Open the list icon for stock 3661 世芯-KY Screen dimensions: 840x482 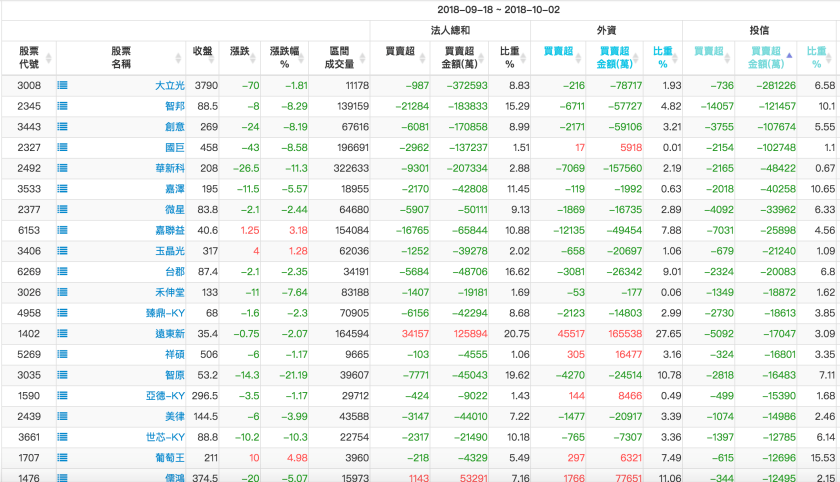coord(62,437)
